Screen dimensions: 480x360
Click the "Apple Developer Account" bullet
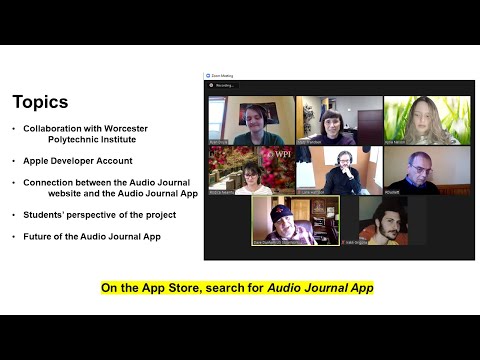click(78, 161)
